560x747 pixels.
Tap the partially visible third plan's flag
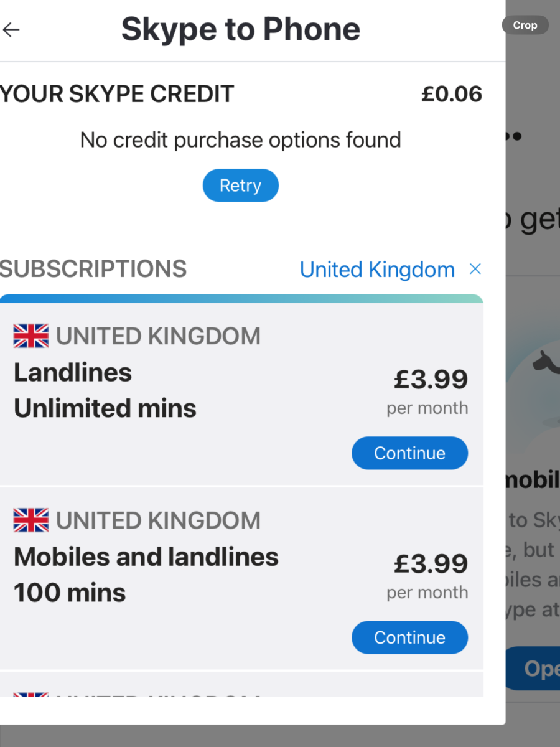31,695
